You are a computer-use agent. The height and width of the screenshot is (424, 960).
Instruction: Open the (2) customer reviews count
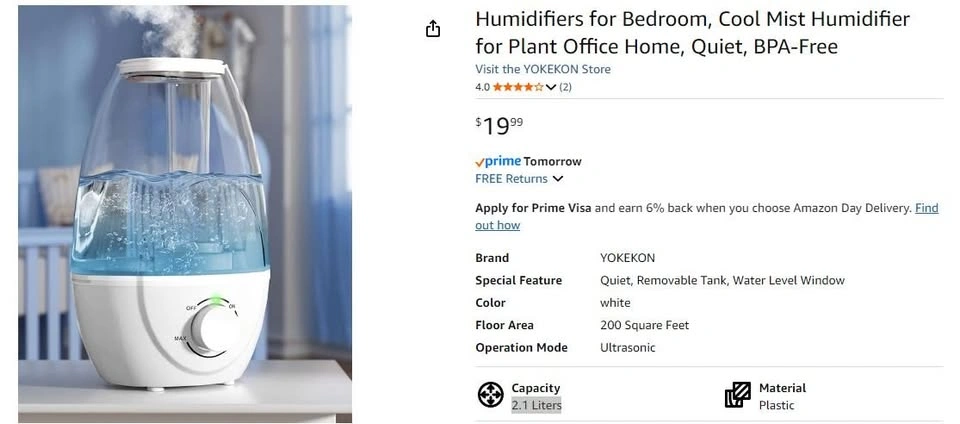pos(565,87)
